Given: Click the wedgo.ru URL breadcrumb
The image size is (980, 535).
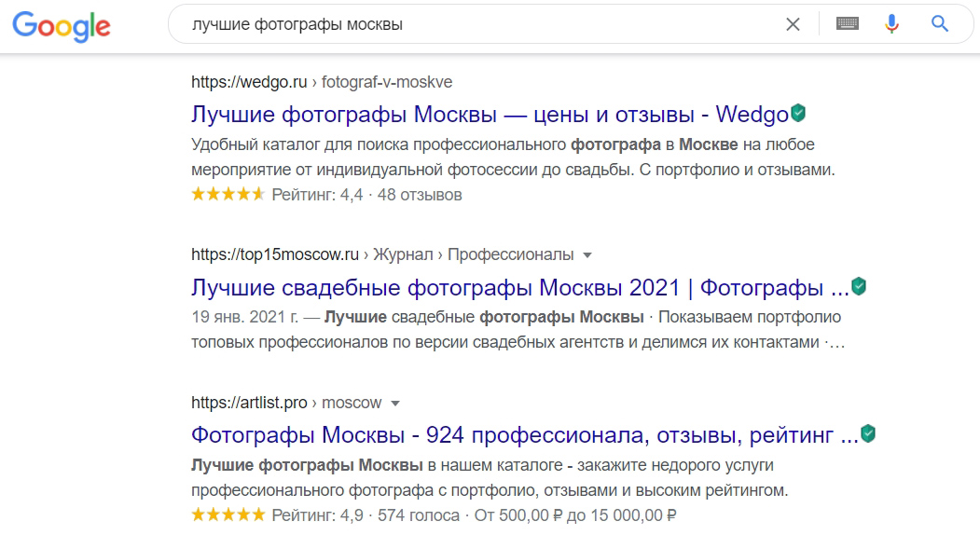Looking at the screenshot, I should [321, 82].
